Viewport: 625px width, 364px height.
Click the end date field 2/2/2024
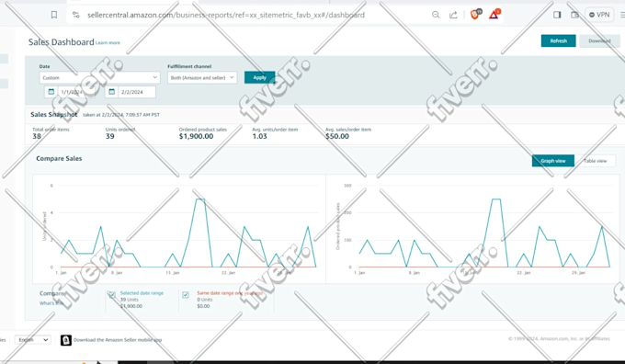137,92
